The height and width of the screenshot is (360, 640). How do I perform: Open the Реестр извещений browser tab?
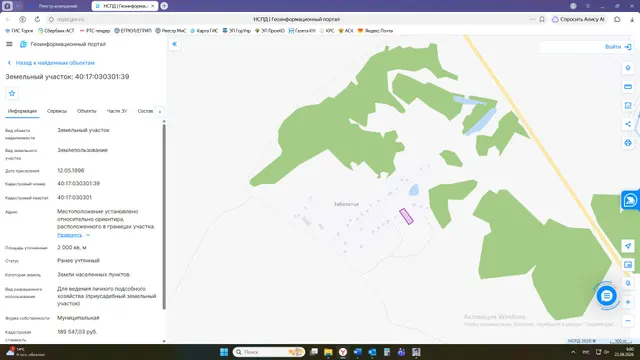[57, 6]
